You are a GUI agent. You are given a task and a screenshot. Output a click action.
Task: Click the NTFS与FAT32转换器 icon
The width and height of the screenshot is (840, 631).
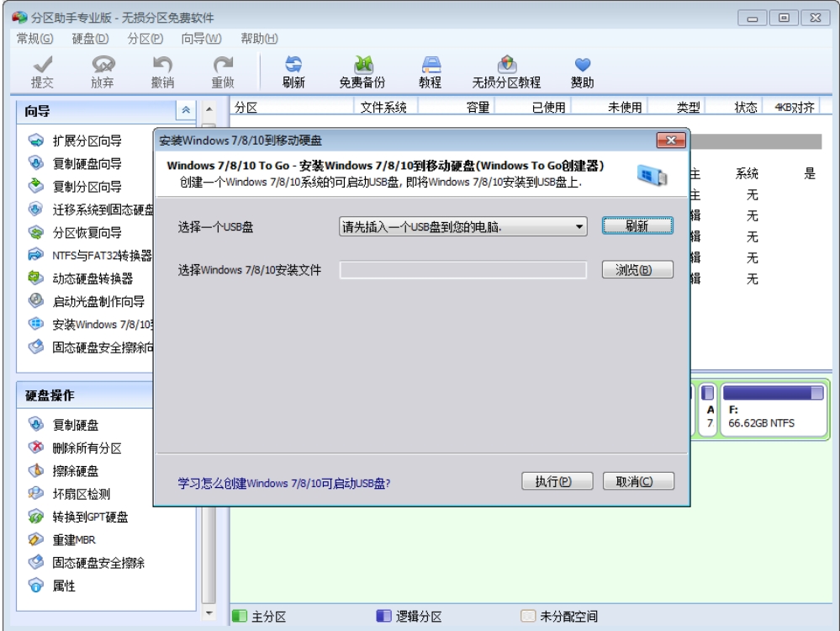pos(36,255)
